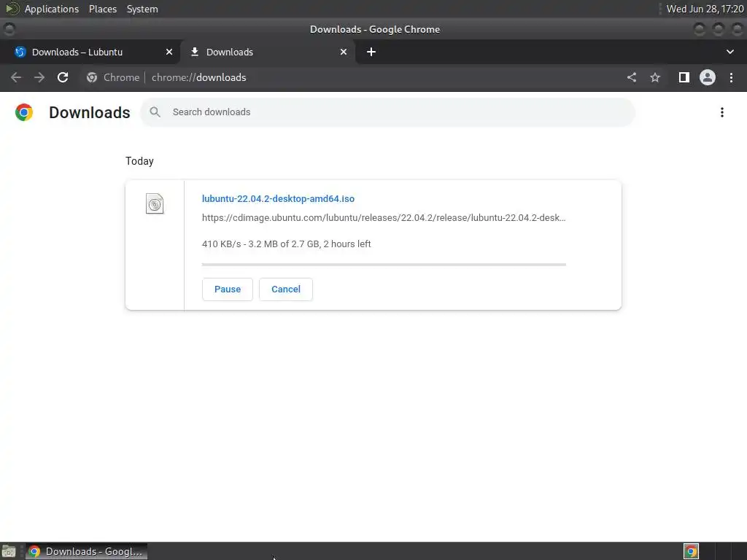The image size is (747, 560).
Task: Click the ISO file disc icon
Action: (155, 204)
